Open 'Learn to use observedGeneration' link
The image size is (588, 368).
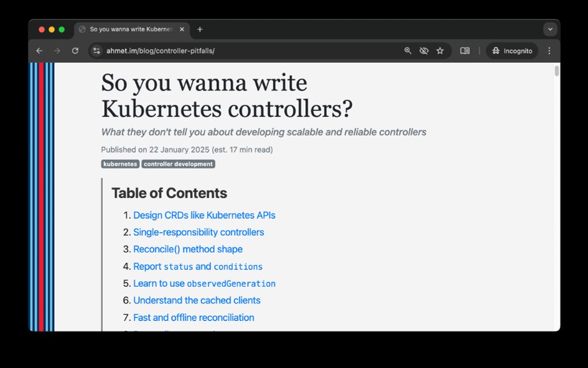(x=205, y=283)
